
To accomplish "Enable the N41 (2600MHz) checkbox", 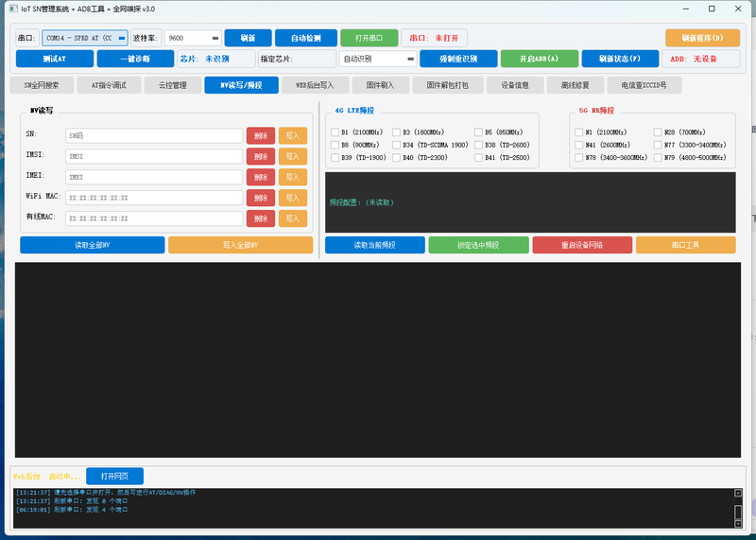I will pyautogui.click(x=579, y=145).
